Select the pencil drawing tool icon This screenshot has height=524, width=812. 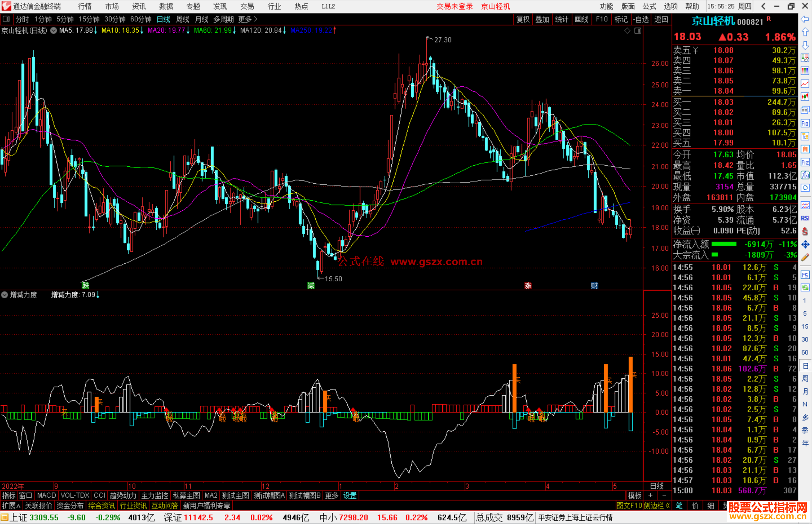(805, 257)
